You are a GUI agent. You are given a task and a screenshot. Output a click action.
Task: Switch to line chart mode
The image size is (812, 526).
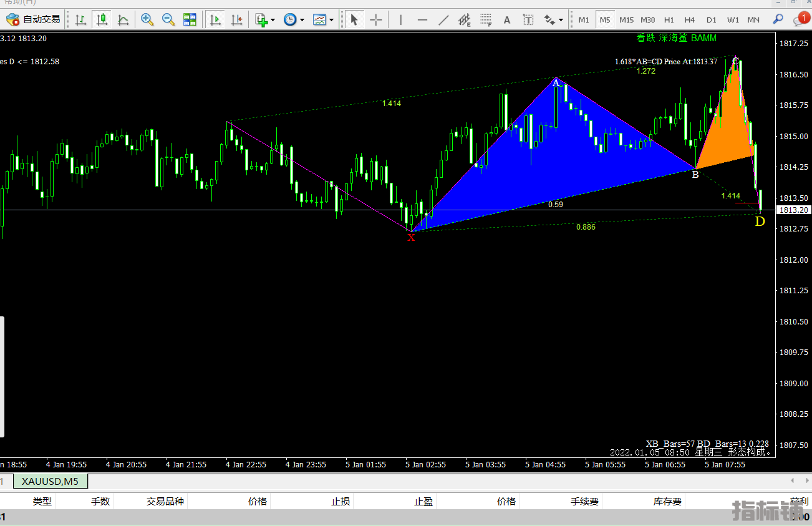[123, 19]
